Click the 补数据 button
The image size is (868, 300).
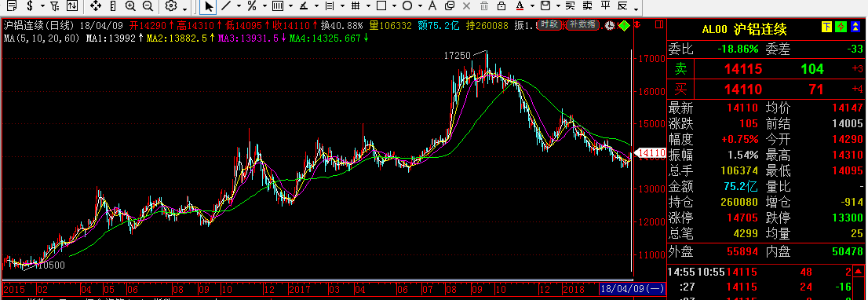[x=582, y=24]
